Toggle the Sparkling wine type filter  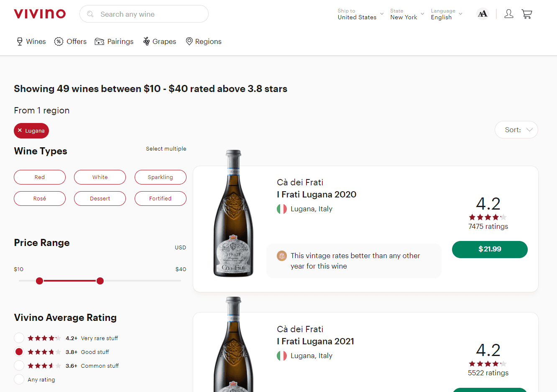pos(160,177)
